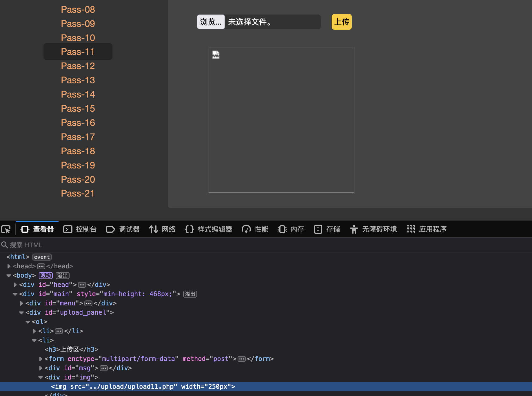Expand the div id="menu" node
The image size is (532, 396).
pos(21,303)
